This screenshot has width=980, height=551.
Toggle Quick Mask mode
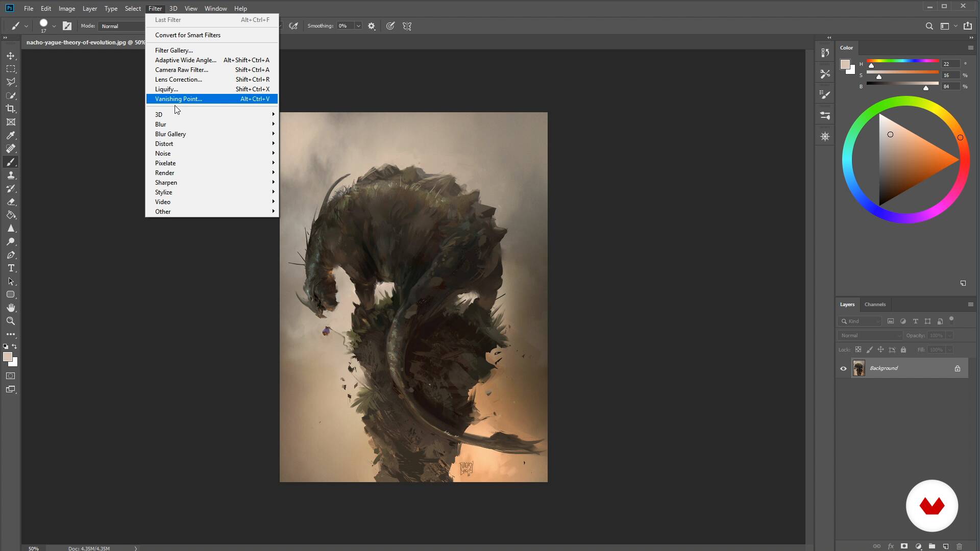click(11, 376)
